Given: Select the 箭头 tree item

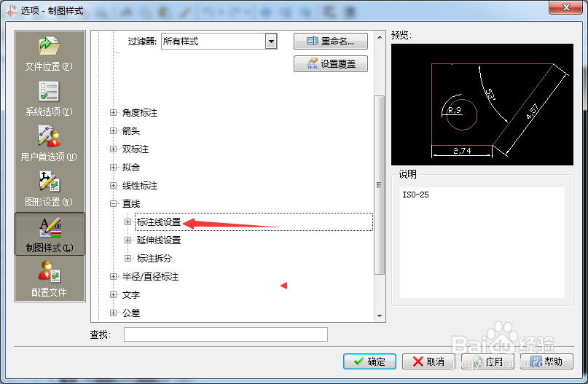Looking at the screenshot, I should (131, 131).
